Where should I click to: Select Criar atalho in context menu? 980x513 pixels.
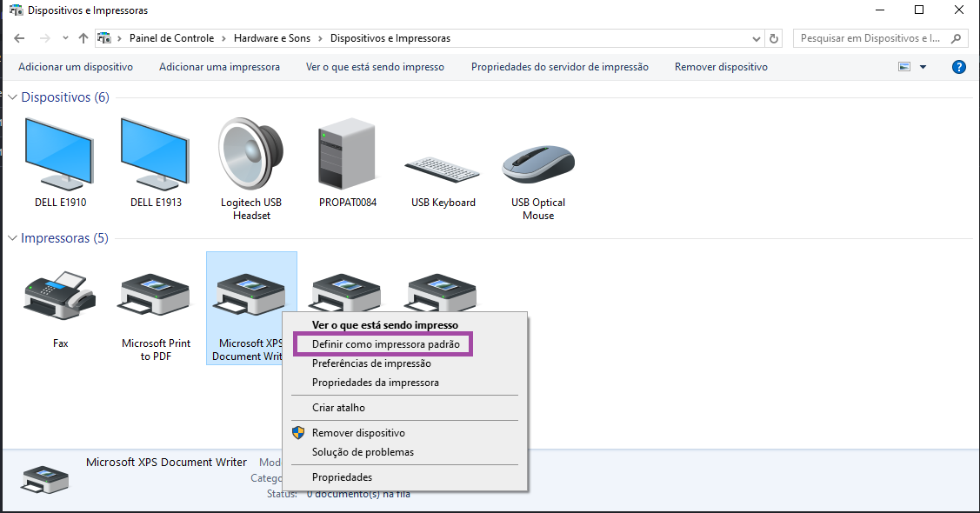[x=338, y=408]
